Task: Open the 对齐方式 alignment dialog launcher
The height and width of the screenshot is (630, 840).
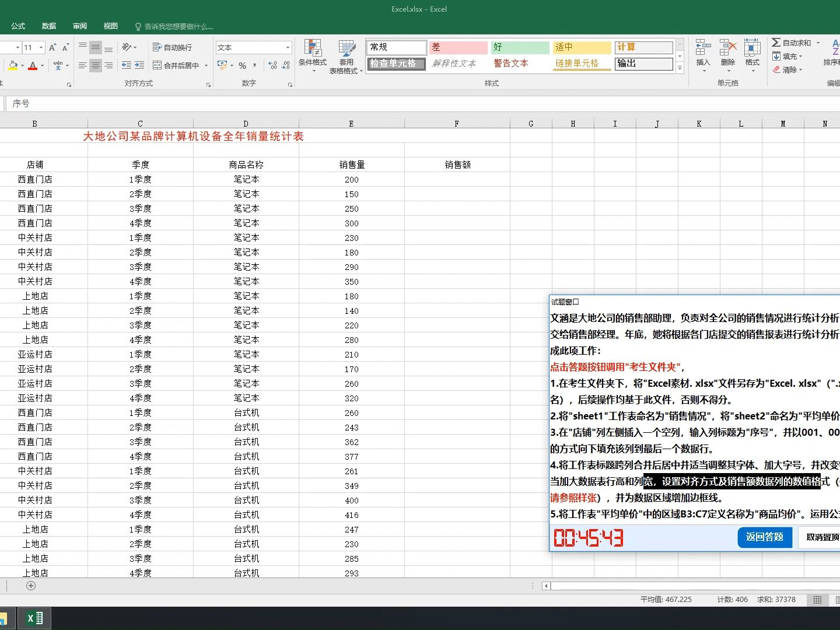Action: click(x=209, y=85)
